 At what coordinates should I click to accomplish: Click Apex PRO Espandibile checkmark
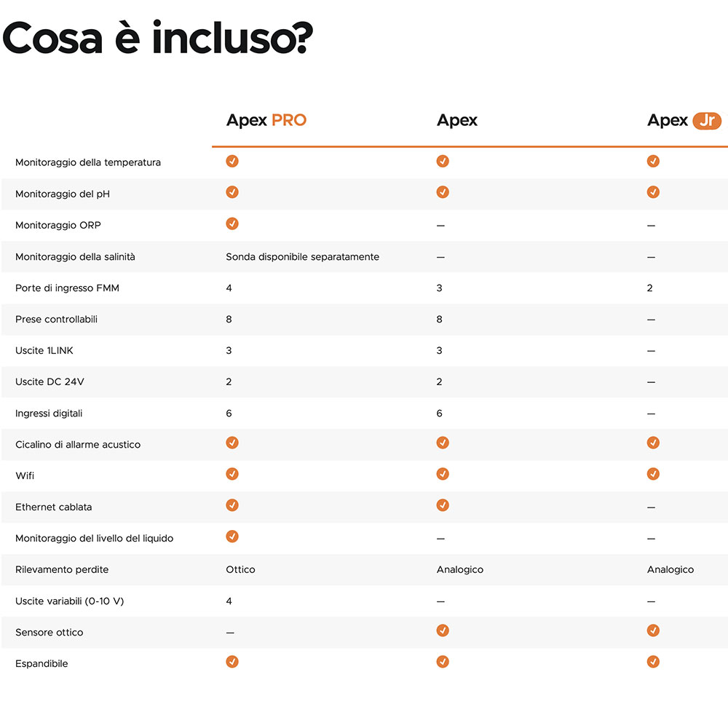(x=232, y=662)
